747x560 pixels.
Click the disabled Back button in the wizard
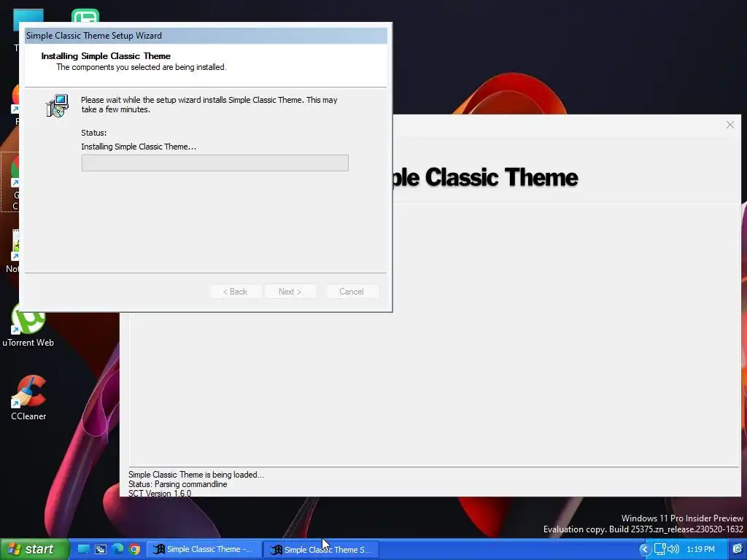pos(236,292)
